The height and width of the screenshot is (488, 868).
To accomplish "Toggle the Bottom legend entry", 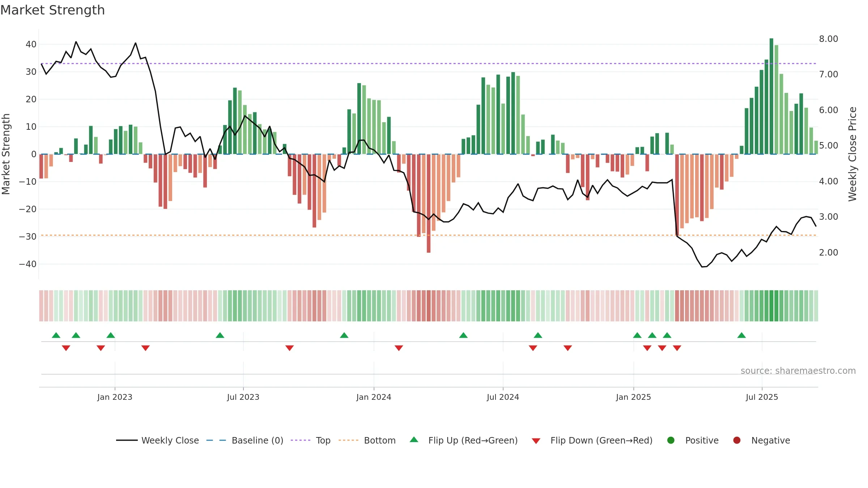I will [367, 440].
